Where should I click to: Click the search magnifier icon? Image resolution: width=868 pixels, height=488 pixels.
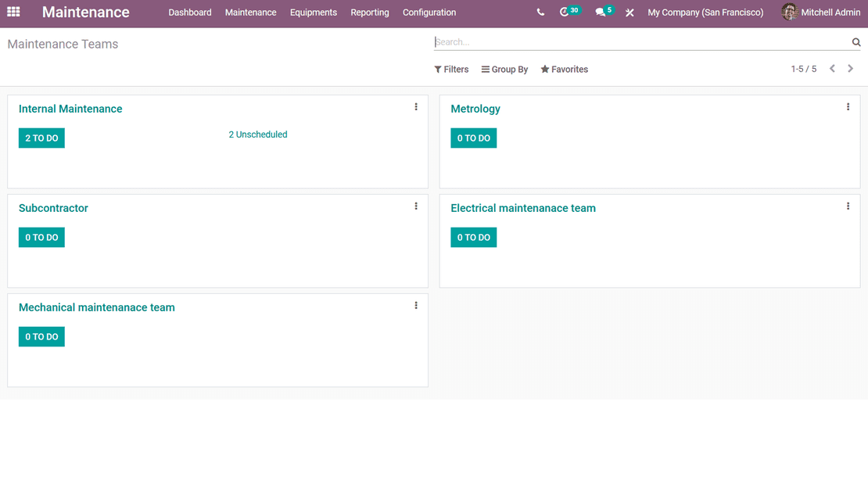pos(856,42)
